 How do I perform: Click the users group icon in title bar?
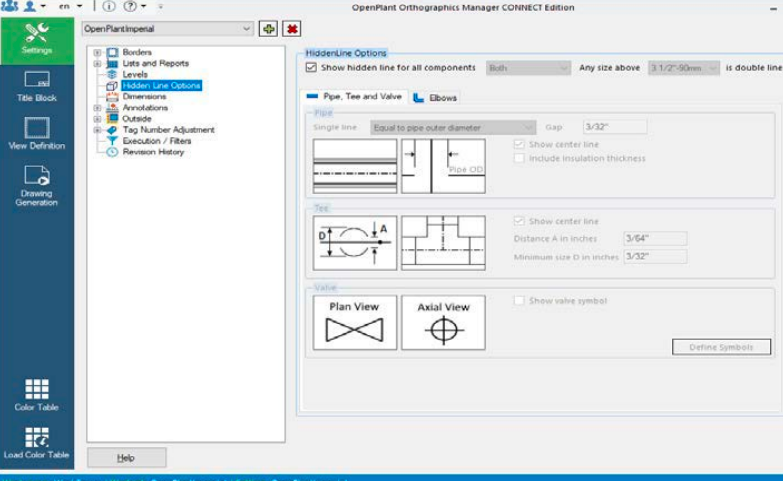point(10,6)
